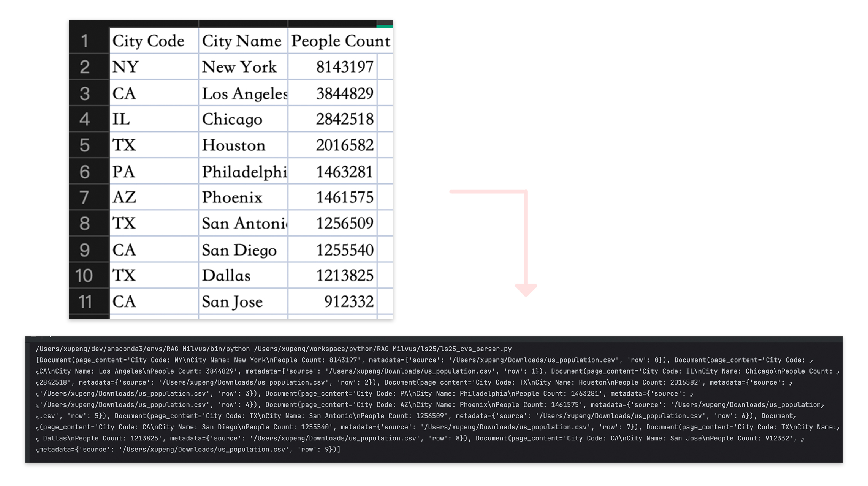The height and width of the screenshot is (486, 868).
Task: Select spreadsheet row header 6
Action: coord(85,172)
